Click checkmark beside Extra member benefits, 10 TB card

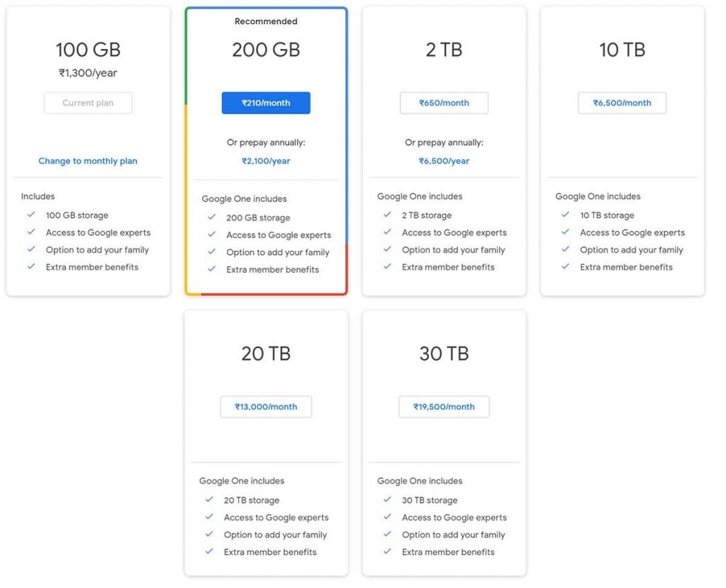pyautogui.click(x=565, y=266)
